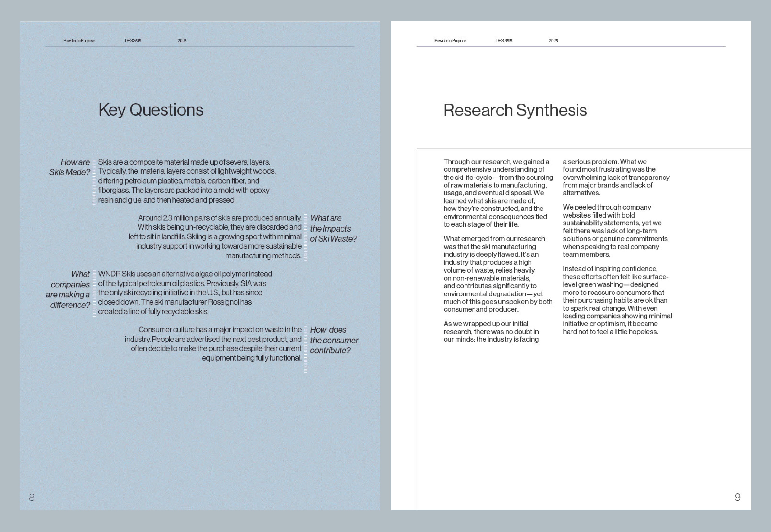The image size is (771, 532).
Task: Click right page 'Powder to Purpose' header
Action: 450,41
